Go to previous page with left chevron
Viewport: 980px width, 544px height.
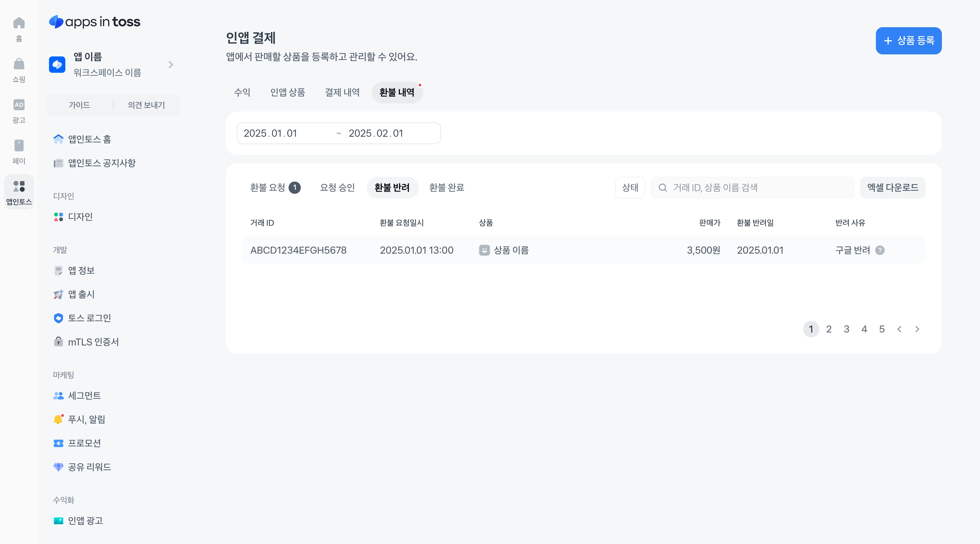pyautogui.click(x=899, y=329)
